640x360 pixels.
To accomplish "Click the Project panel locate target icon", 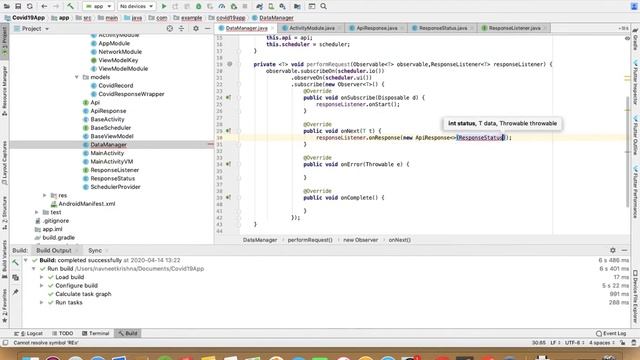I will click(170, 29).
